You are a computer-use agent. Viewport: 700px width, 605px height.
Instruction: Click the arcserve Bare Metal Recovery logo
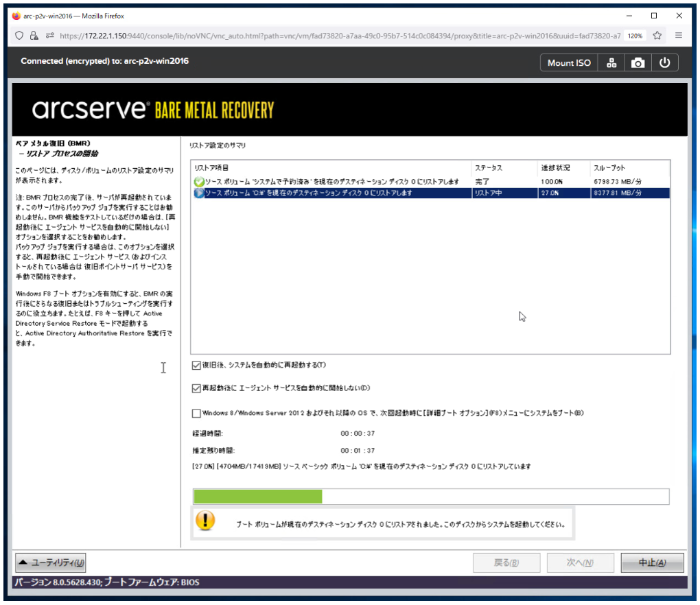(x=152, y=109)
